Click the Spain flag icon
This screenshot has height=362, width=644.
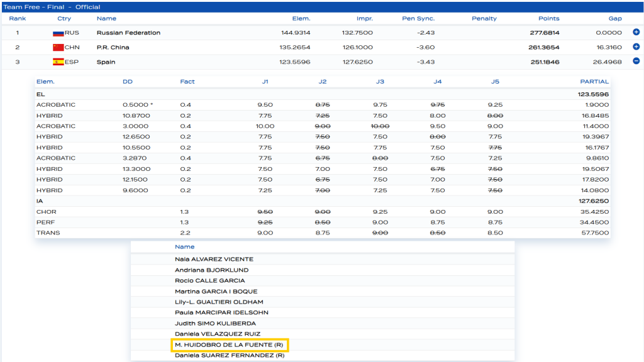pyautogui.click(x=58, y=62)
